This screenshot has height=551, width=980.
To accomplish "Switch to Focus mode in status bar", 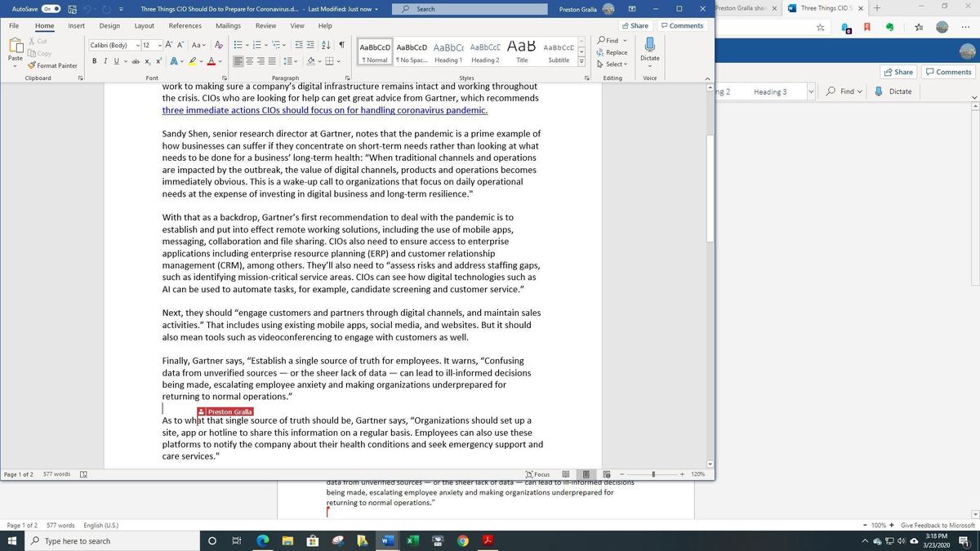I will coord(537,474).
